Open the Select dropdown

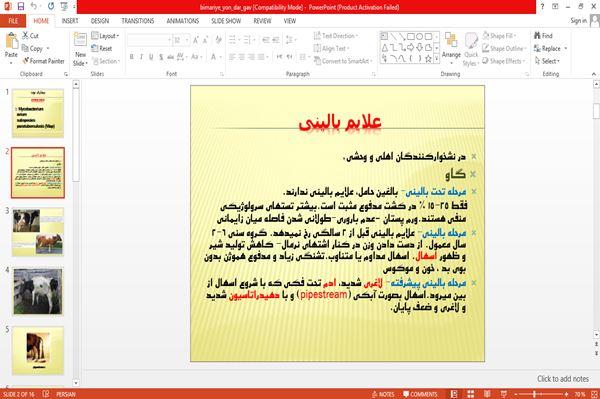pos(547,61)
